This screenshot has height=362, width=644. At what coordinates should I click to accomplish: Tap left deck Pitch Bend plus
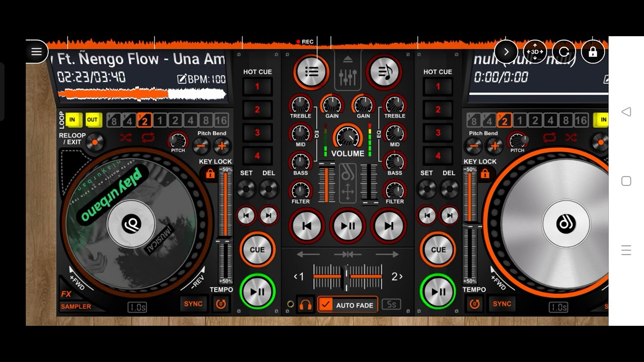click(x=221, y=146)
